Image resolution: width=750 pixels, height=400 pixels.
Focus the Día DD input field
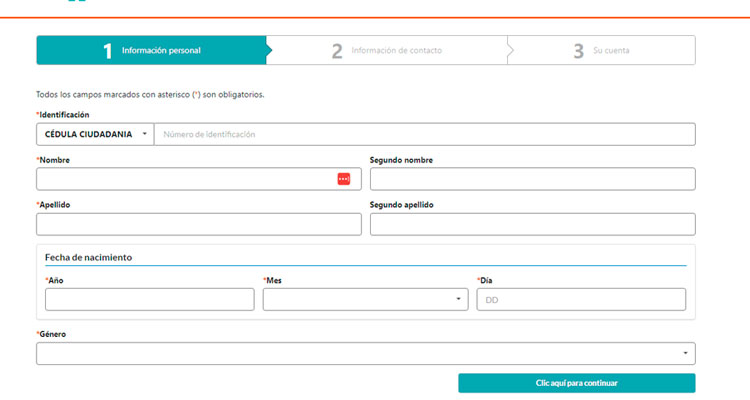pos(581,300)
